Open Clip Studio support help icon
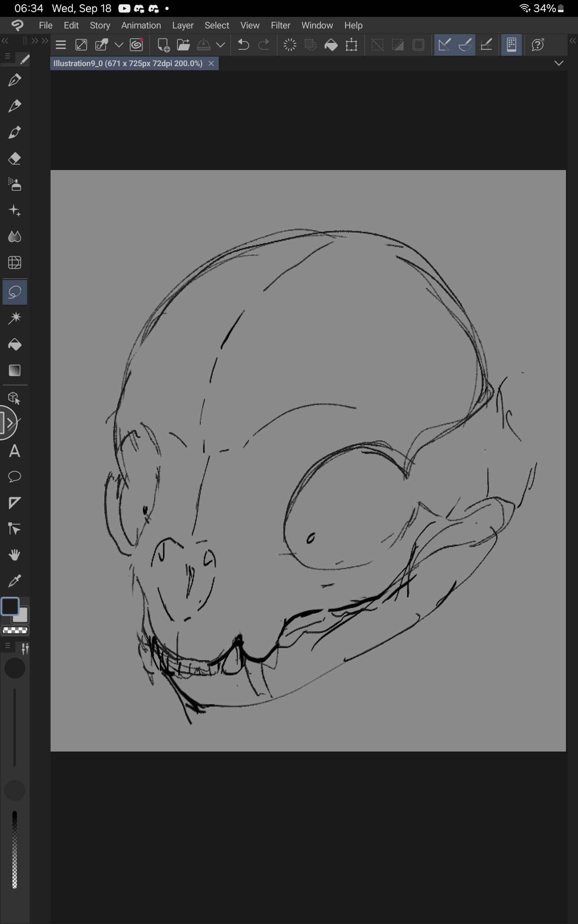Image resolution: width=578 pixels, height=924 pixels. (x=538, y=45)
